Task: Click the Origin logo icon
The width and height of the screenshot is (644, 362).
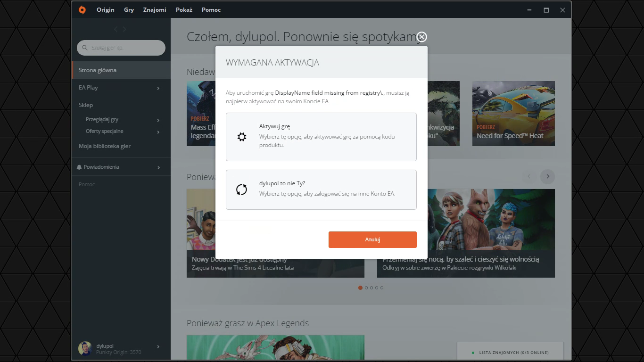Action: coord(82,10)
